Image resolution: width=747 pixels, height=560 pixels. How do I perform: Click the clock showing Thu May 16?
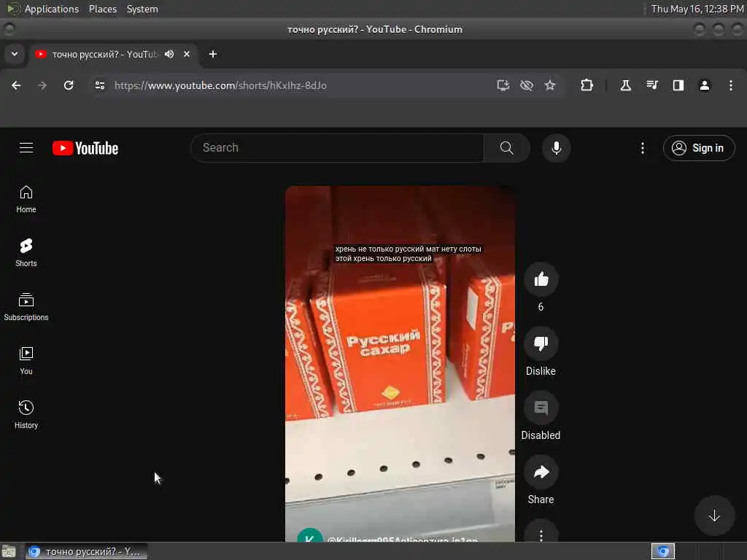(697, 9)
